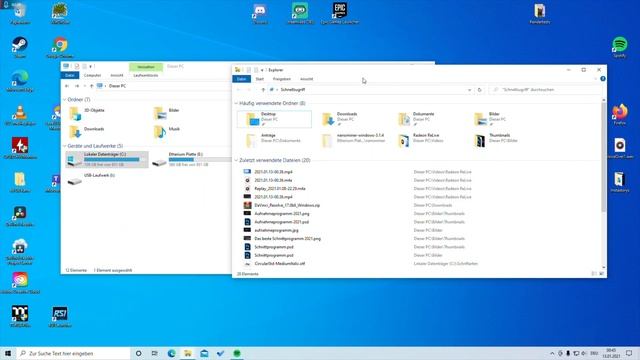Select DaVinci_Resolve Windows.zip file
This screenshot has width=640, height=360.
click(287, 205)
